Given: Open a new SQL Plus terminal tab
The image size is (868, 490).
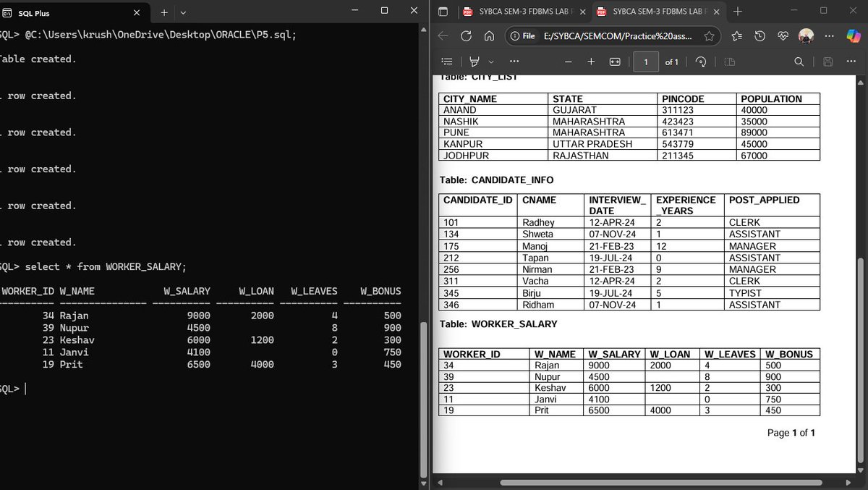Looking at the screenshot, I should (x=163, y=12).
